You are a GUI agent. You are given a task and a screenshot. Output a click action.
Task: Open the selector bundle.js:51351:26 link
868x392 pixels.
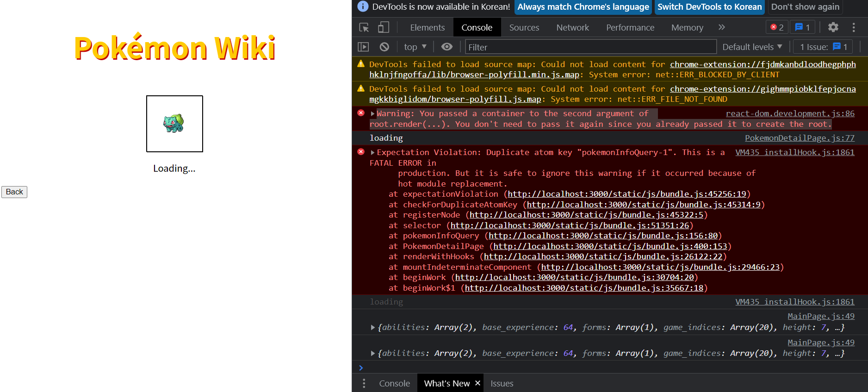570,225
